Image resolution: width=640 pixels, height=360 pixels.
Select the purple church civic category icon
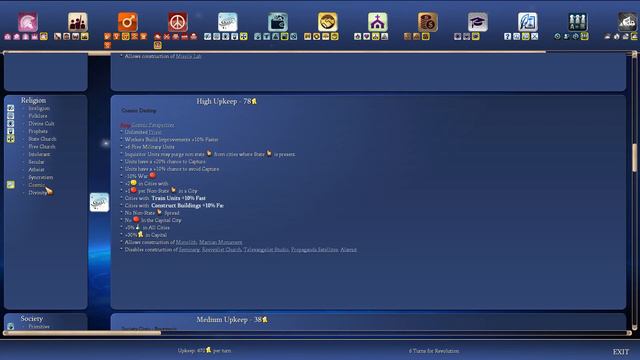(378, 22)
